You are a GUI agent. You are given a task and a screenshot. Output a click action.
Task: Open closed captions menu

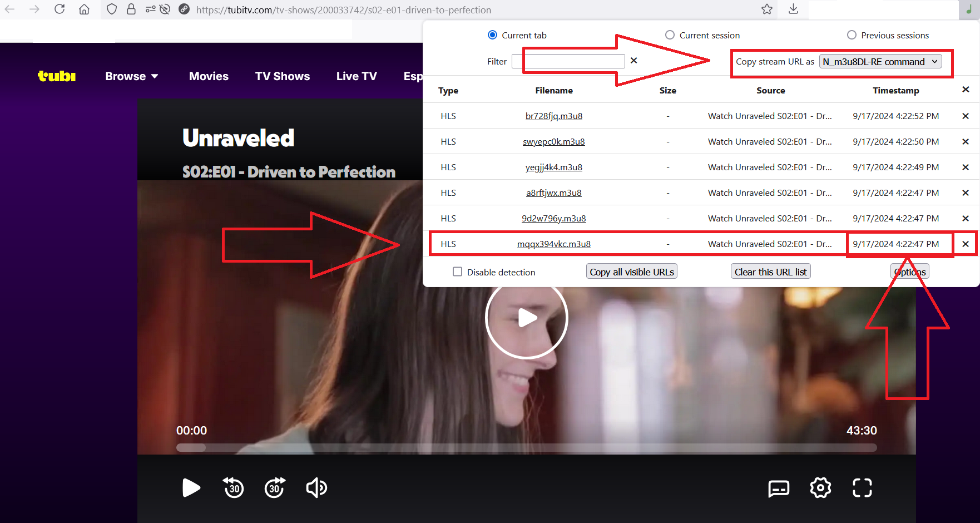[x=779, y=489]
